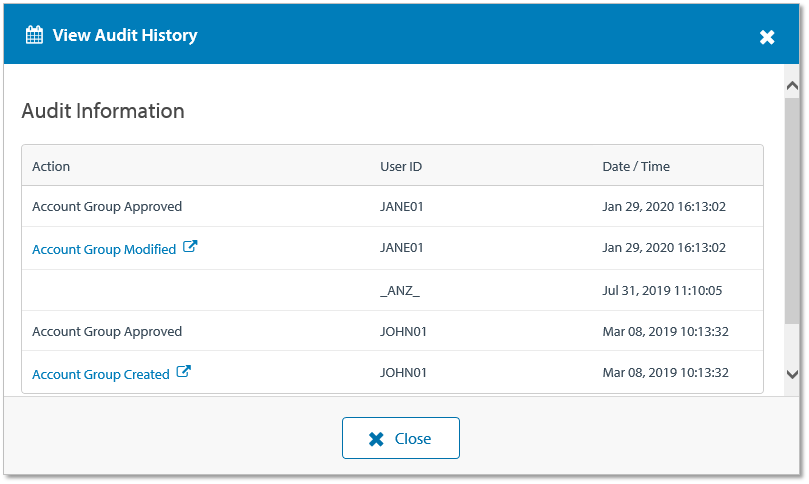Click the vertical scrollbar thumb
The width and height of the screenshot is (809, 484).
792,210
